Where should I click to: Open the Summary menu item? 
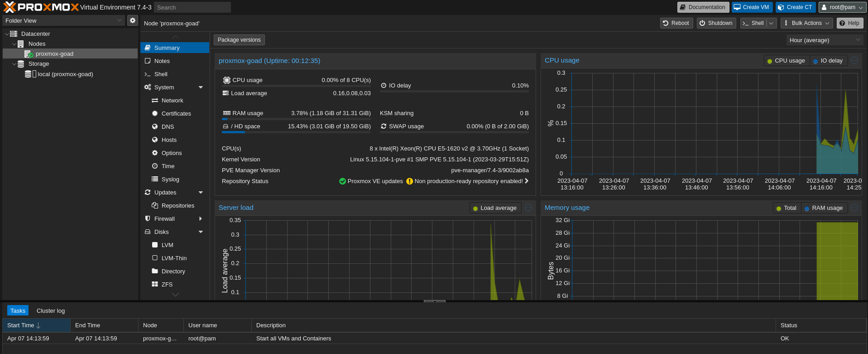pyautogui.click(x=175, y=48)
